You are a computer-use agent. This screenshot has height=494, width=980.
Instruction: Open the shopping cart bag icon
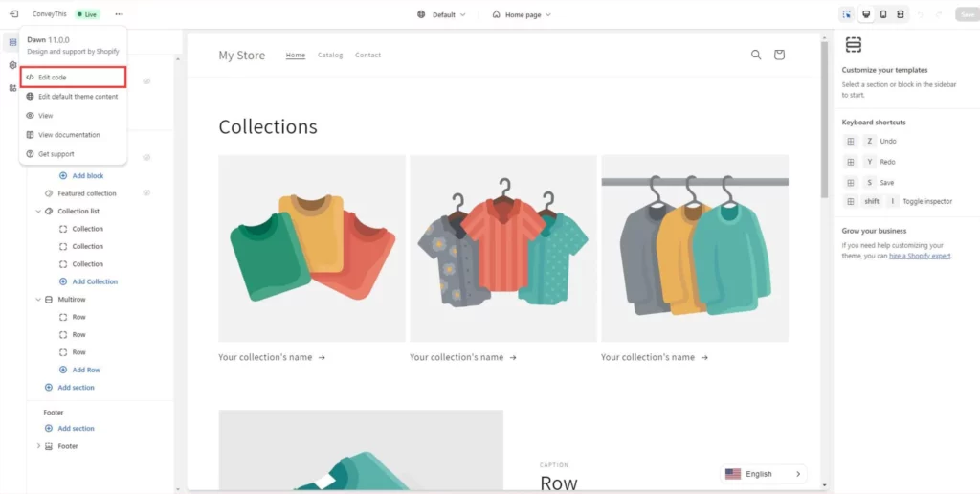779,56
